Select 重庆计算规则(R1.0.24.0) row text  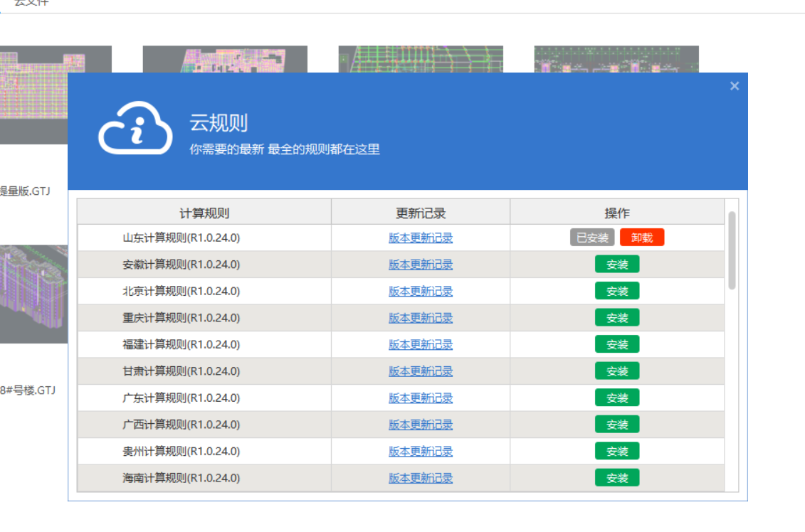tap(181, 317)
